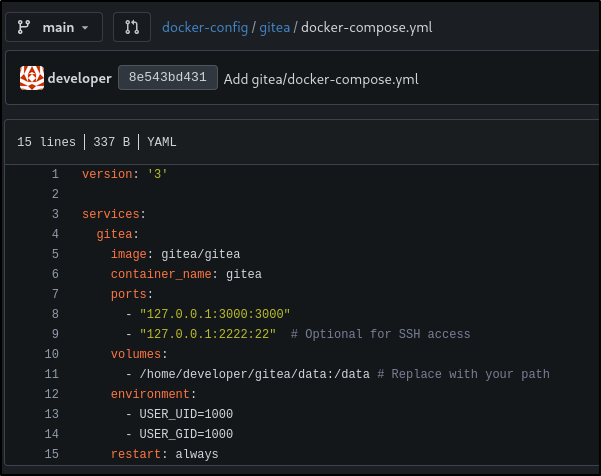Click the 'image' key in code

click(129, 254)
